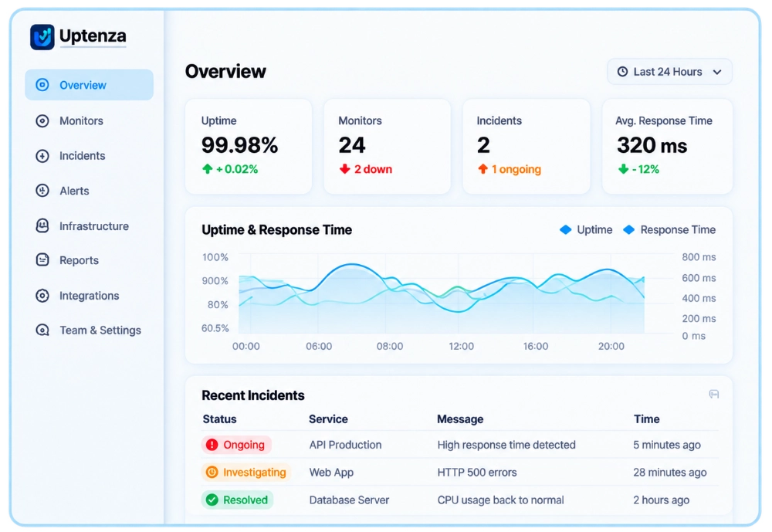
Task: Click the Database Server service cell
Action: [x=349, y=500]
